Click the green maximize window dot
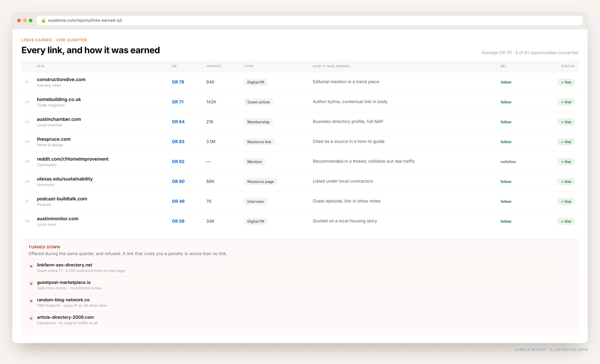600x364 pixels. click(x=31, y=21)
